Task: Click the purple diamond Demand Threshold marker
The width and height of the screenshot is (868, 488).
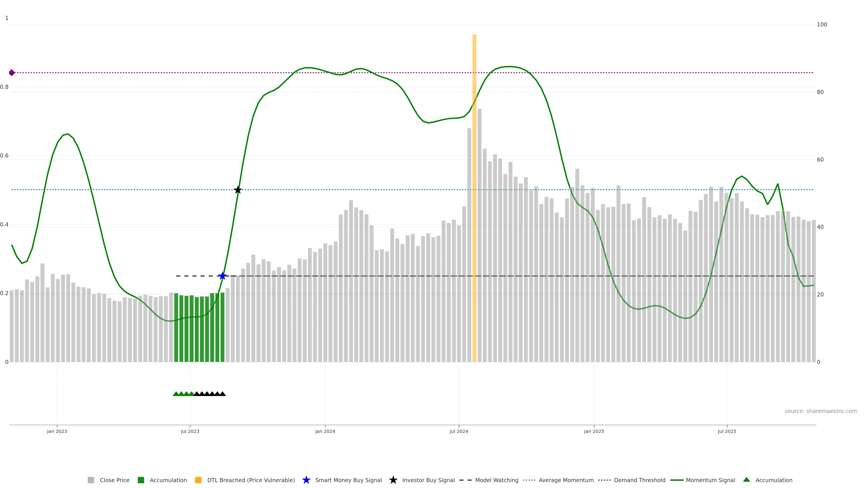Action: tap(12, 73)
